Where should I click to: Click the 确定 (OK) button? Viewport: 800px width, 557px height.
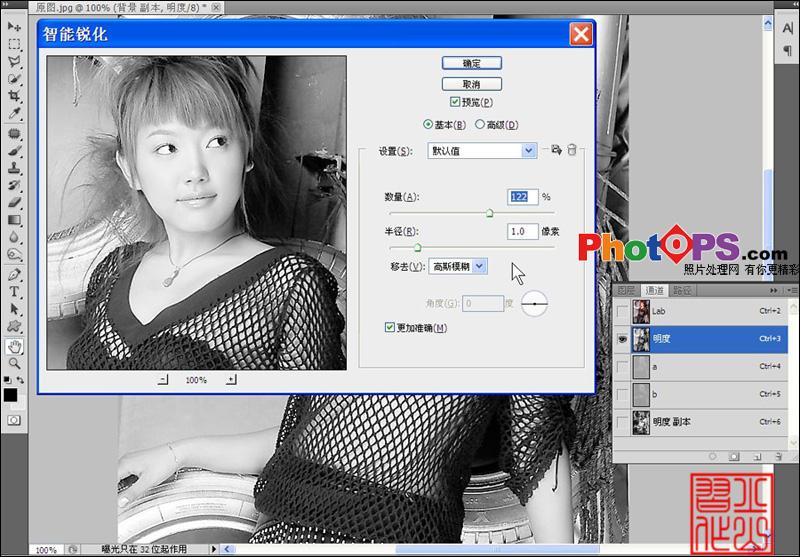coord(471,63)
